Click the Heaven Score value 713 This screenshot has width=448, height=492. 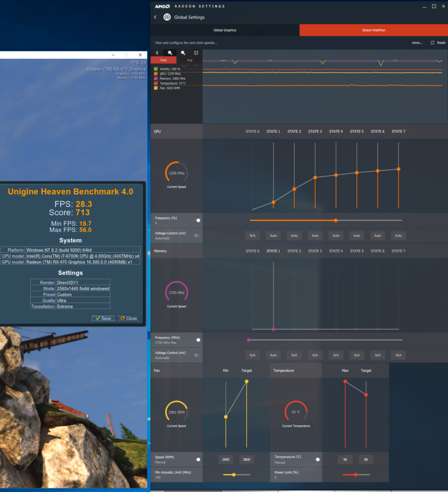tap(83, 212)
